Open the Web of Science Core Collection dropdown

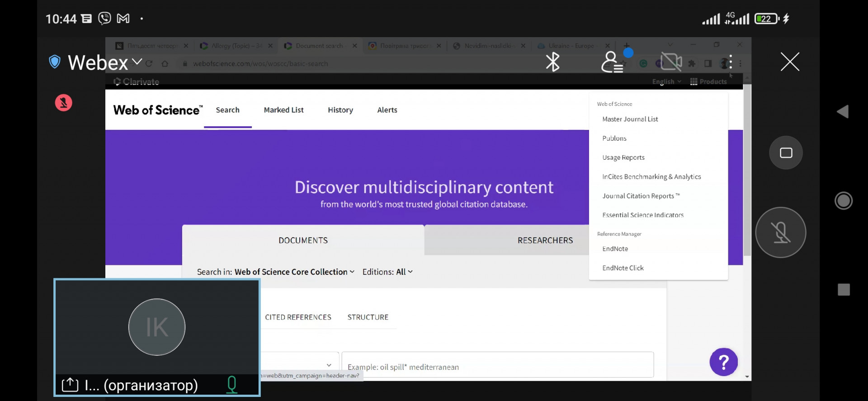[294, 272]
